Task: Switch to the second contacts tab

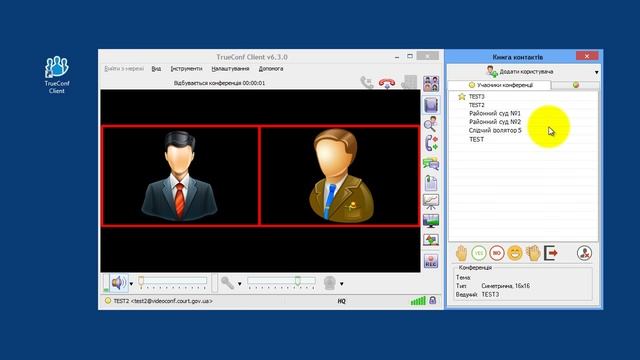Action: [x=576, y=85]
